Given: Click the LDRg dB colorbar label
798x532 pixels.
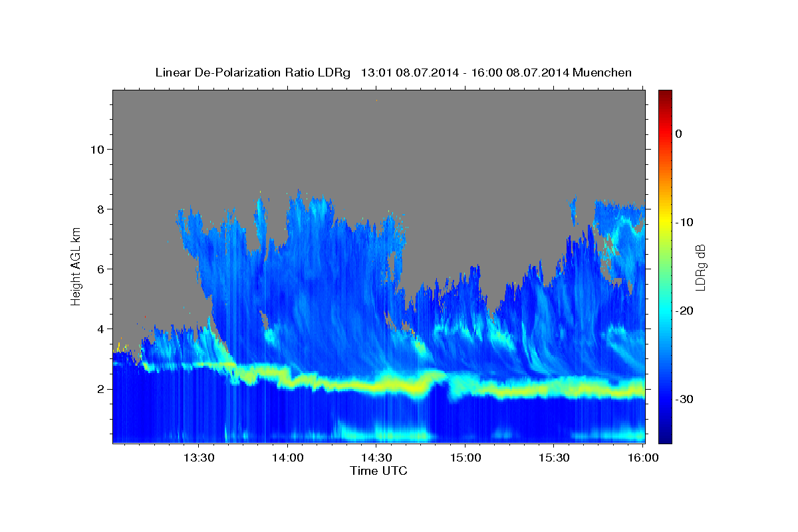Looking at the screenshot, I should (x=700, y=267).
